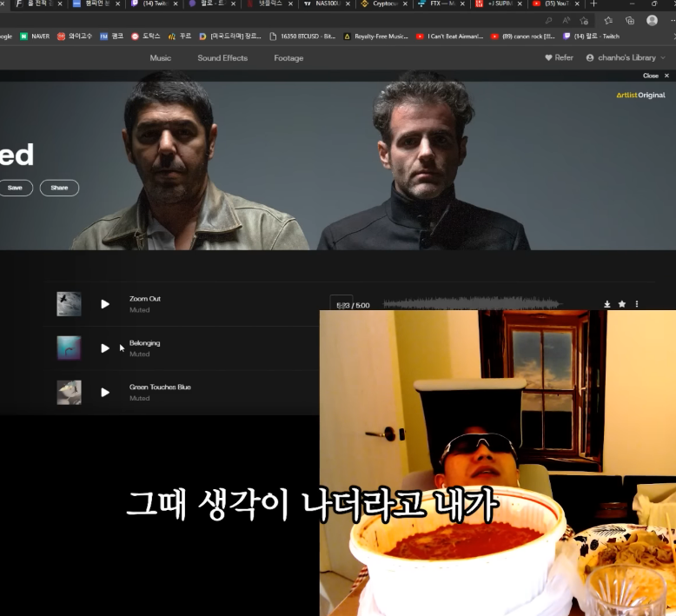Add this page to favorites

pyautogui.click(x=584, y=20)
